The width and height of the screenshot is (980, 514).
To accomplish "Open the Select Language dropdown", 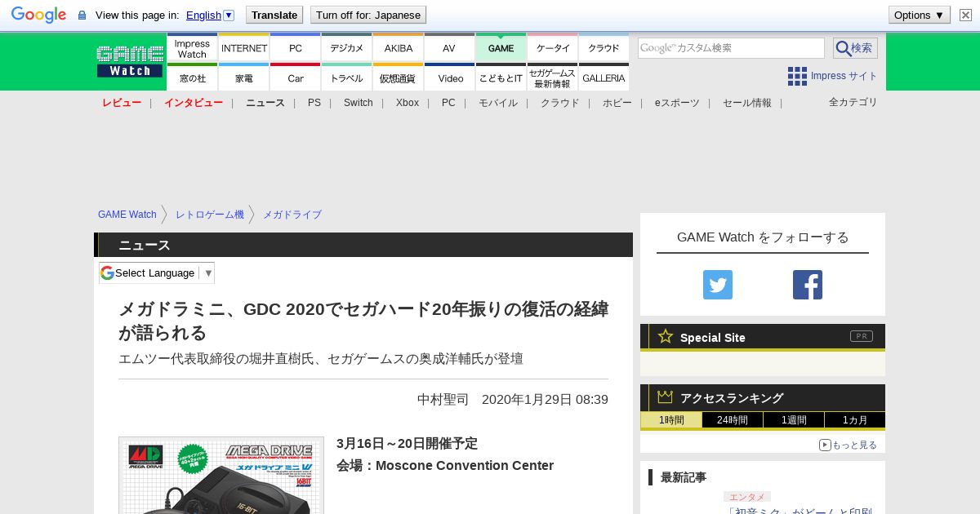I will pyautogui.click(x=157, y=273).
